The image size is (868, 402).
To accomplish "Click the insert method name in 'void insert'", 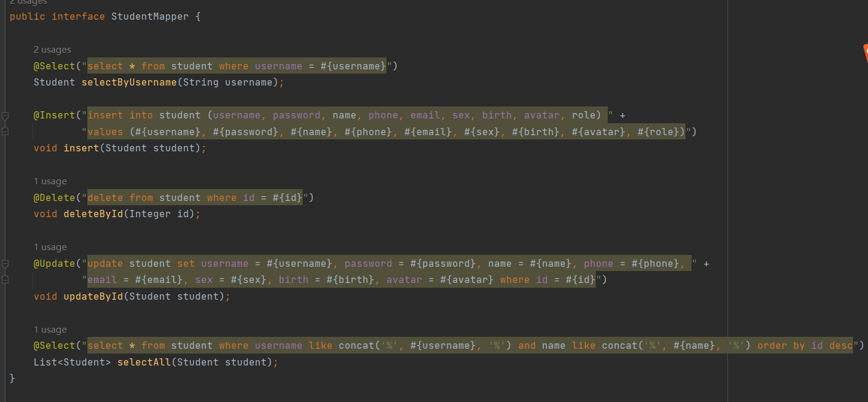I will click(81, 148).
